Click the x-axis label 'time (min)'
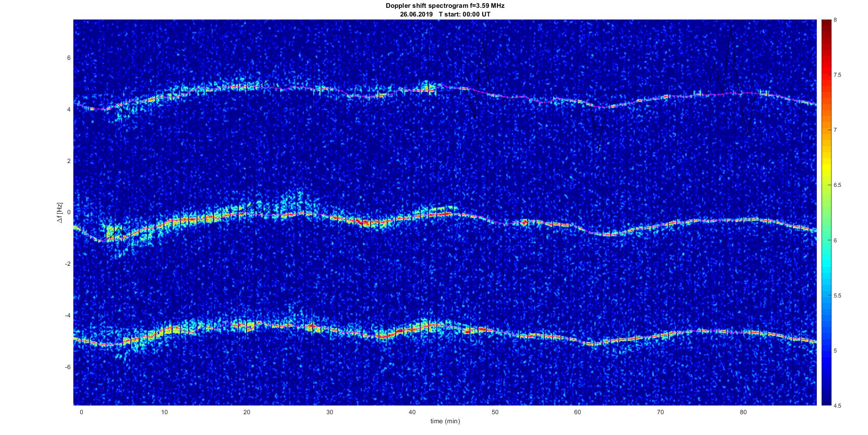Image resolution: width=868 pixels, height=435 pixels. pyautogui.click(x=445, y=421)
